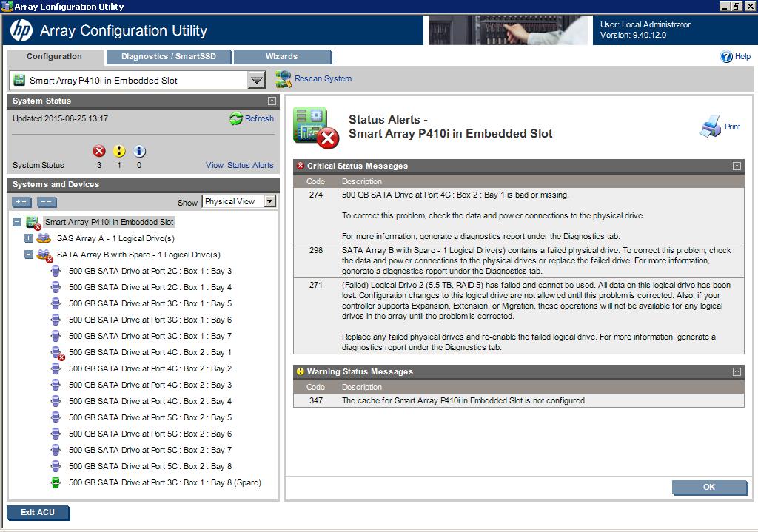
Task: Switch to the Diagnostics / SmartSSD tab
Action: click(169, 57)
